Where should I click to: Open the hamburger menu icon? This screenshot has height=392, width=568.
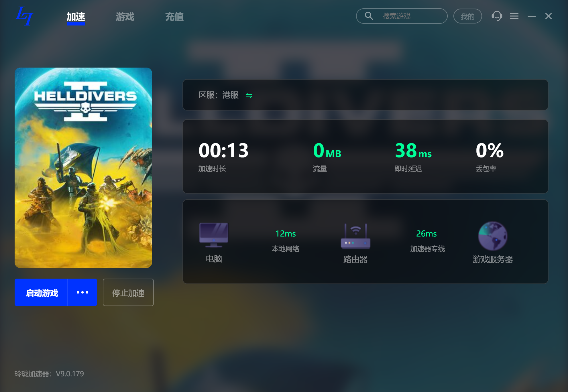[514, 16]
